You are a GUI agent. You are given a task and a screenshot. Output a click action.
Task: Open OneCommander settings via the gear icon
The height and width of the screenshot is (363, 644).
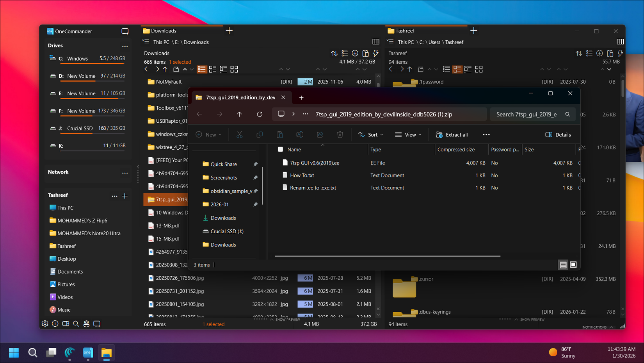44,324
